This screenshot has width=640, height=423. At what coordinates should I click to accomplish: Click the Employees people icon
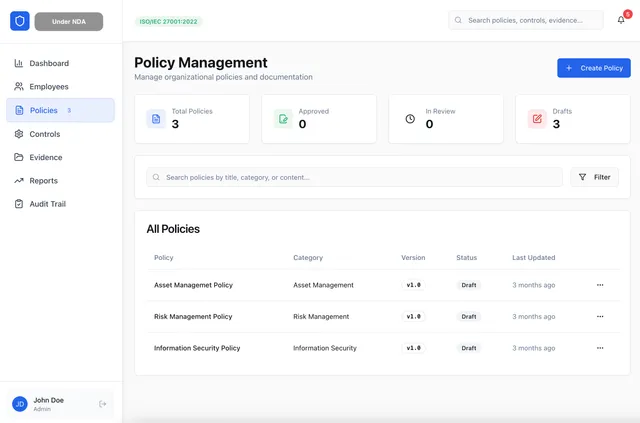click(x=19, y=87)
